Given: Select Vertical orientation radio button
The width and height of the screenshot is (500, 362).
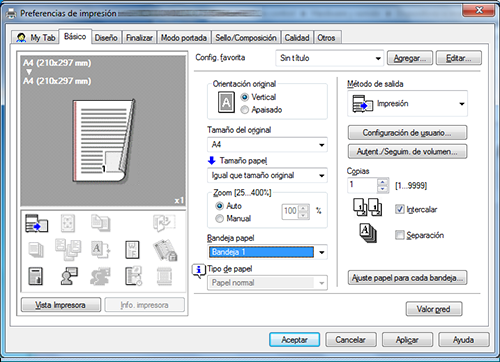Looking at the screenshot, I should [245, 97].
